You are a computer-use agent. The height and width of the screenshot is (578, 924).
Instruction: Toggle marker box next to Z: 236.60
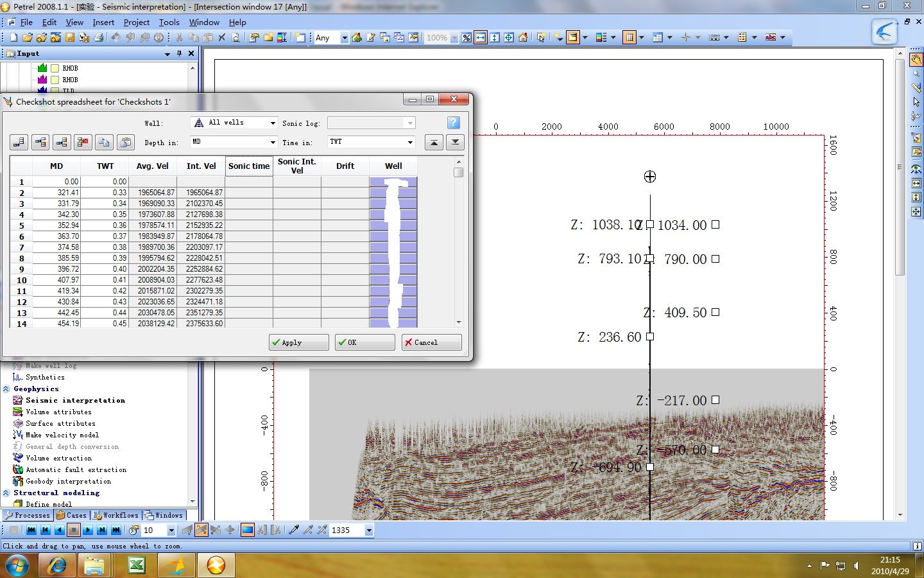[650, 337]
